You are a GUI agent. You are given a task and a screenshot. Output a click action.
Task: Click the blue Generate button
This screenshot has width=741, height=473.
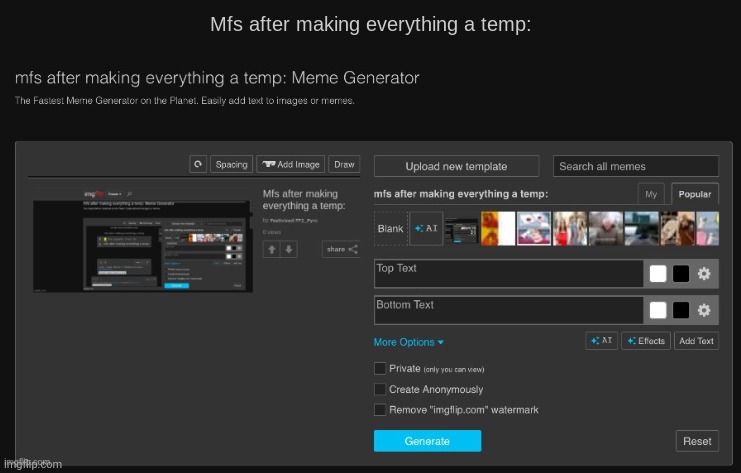pyautogui.click(x=427, y=441)
